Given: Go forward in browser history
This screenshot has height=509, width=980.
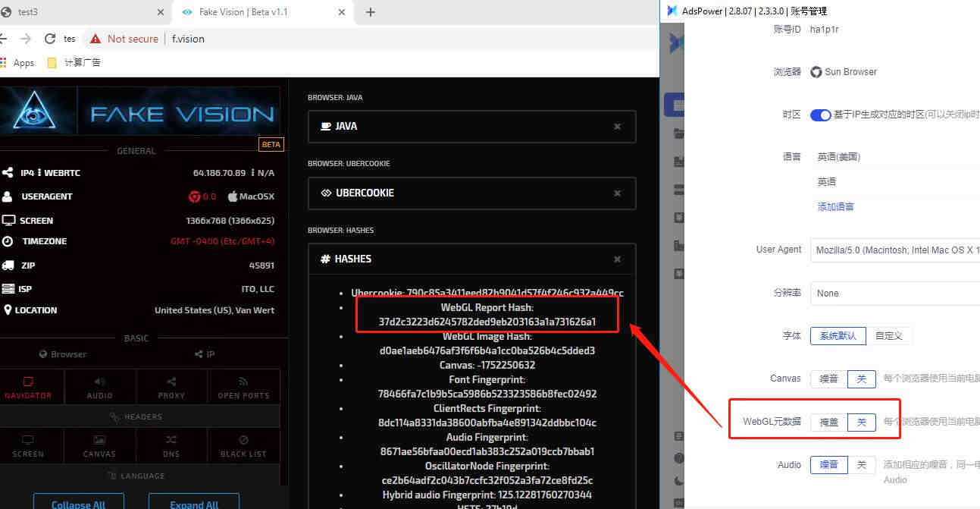Looking at the screenshot, I should point(26,39).
